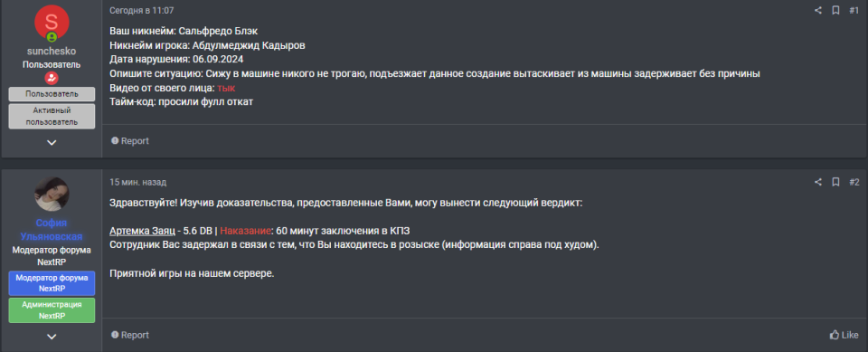Open София Ульяновская's profile name link
868x352 pixels.
[x=52, y=230]
